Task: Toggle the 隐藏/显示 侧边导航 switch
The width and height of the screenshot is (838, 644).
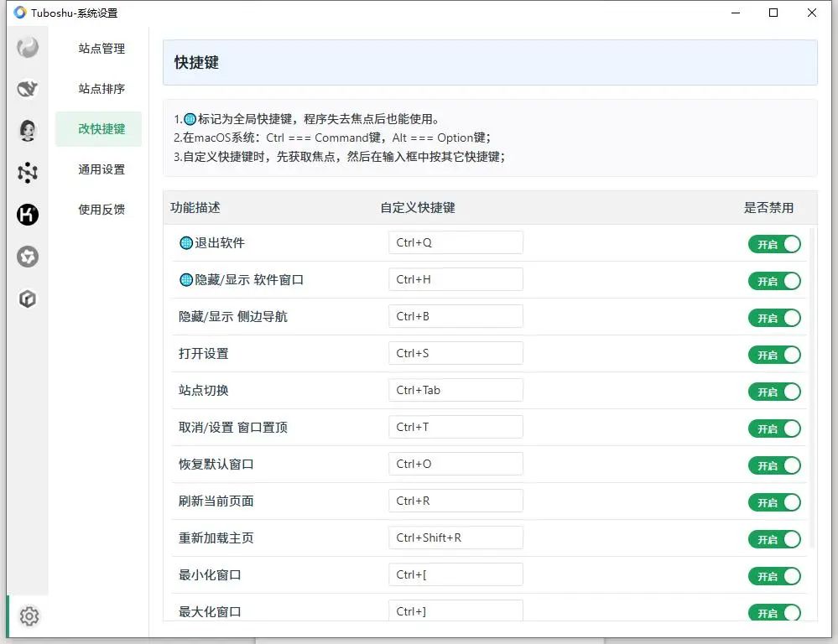Action: 774,318
